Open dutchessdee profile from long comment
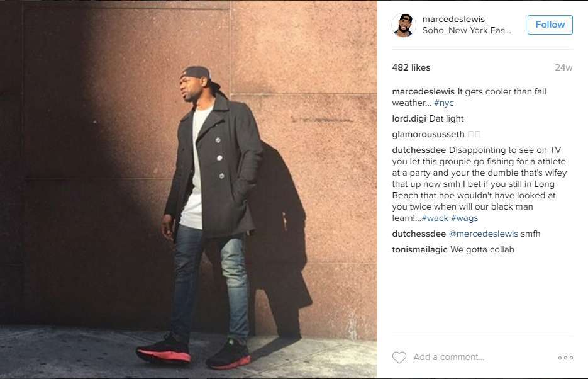Viewport: 588px width, 379px height. coord(419,150)
